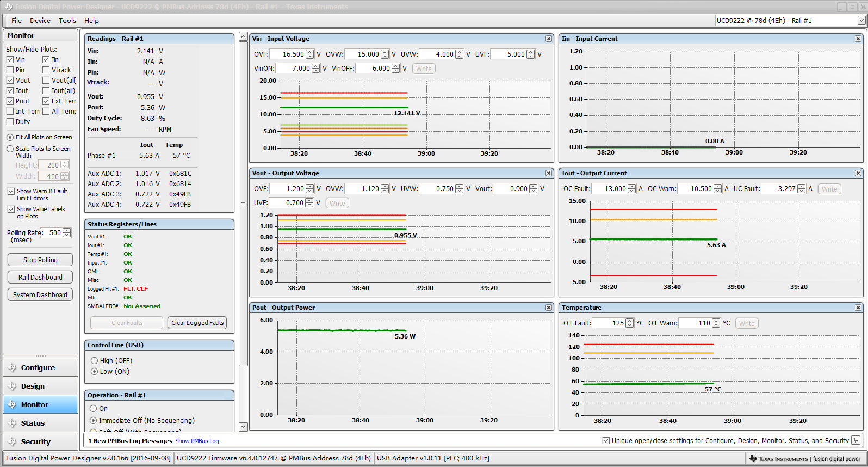The image size is (868, 467).
Task: Open the Device menu
Action: click(x=40, y=21)
